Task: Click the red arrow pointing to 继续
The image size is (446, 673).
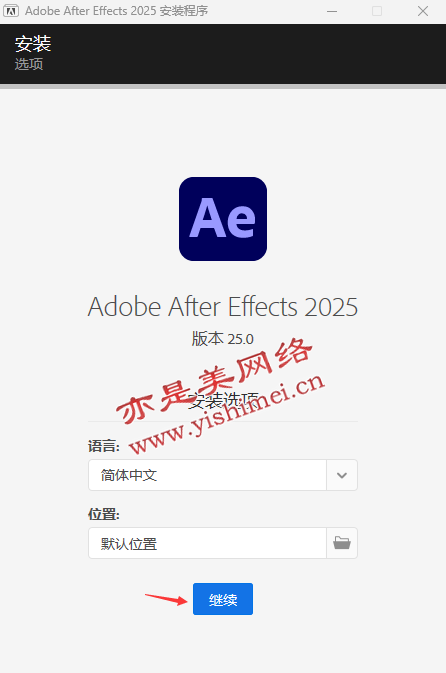Action: point(166,599)
